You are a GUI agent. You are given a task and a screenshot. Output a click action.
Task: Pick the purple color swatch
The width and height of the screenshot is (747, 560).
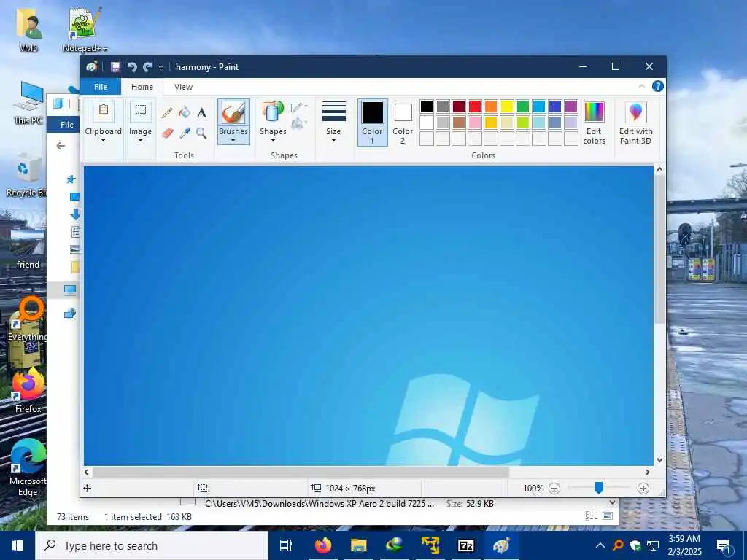click(571, 106)
